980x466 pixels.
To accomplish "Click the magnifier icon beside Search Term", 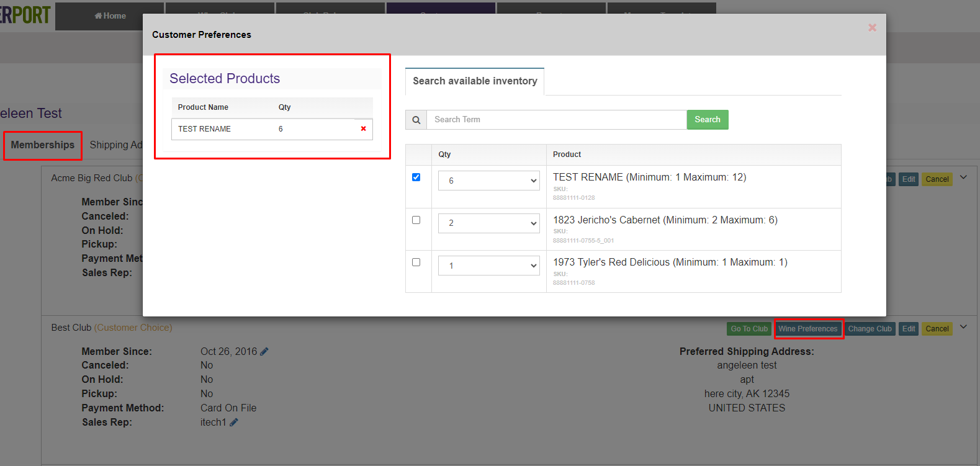I will click(416, 120).
